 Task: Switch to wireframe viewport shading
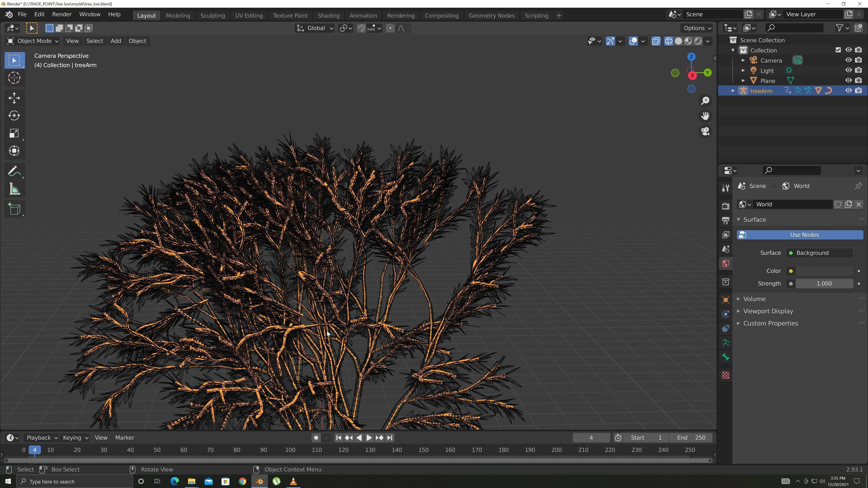click(669, 41)
